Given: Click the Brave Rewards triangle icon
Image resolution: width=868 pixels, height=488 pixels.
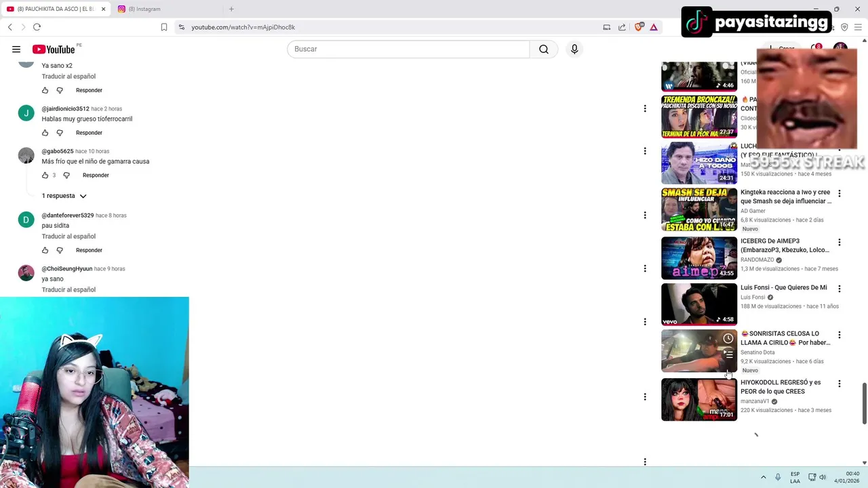Looking at the screenshot, I should tap(654, 27).
